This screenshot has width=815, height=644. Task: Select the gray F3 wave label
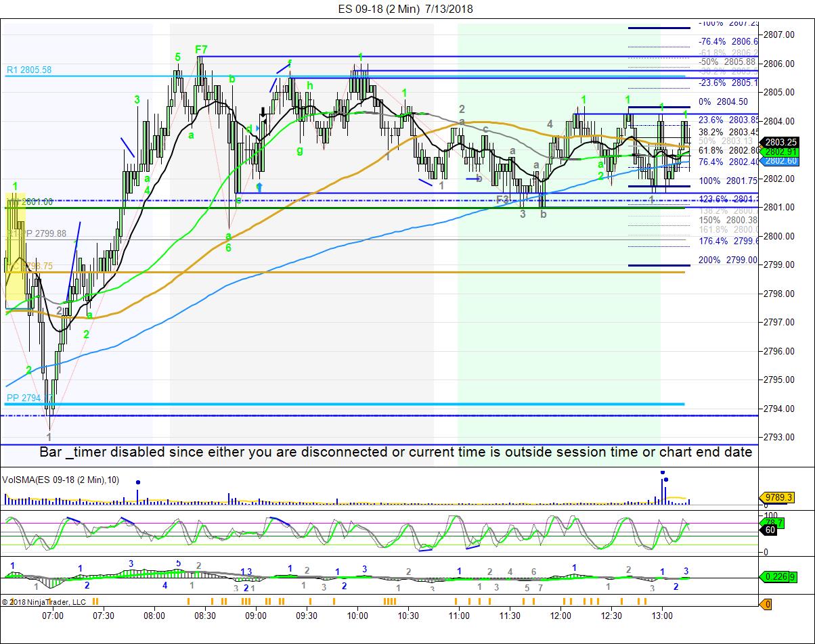pos(502,200)
